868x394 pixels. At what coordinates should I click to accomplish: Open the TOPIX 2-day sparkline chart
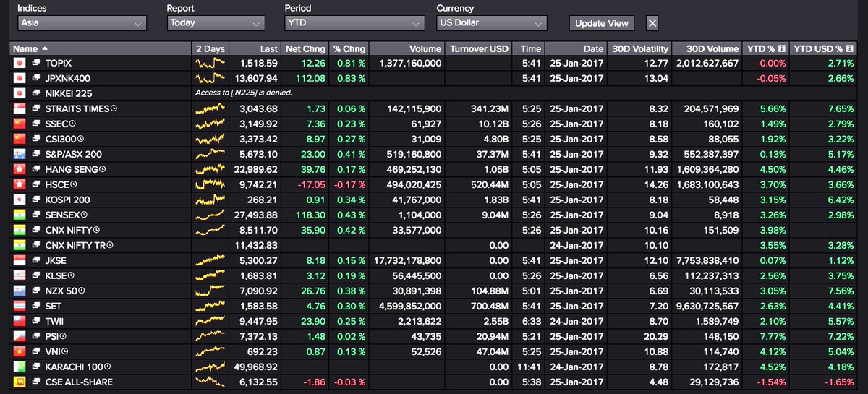tap(210, 64)
